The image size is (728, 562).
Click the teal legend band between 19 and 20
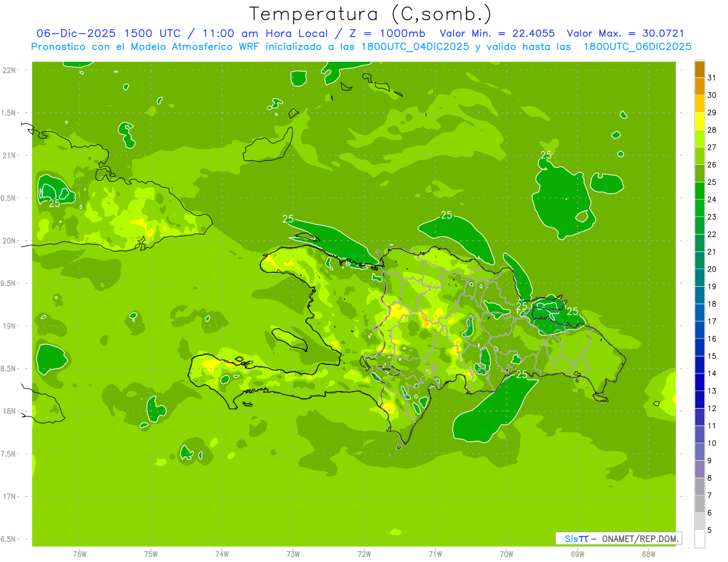click(699, 278)
